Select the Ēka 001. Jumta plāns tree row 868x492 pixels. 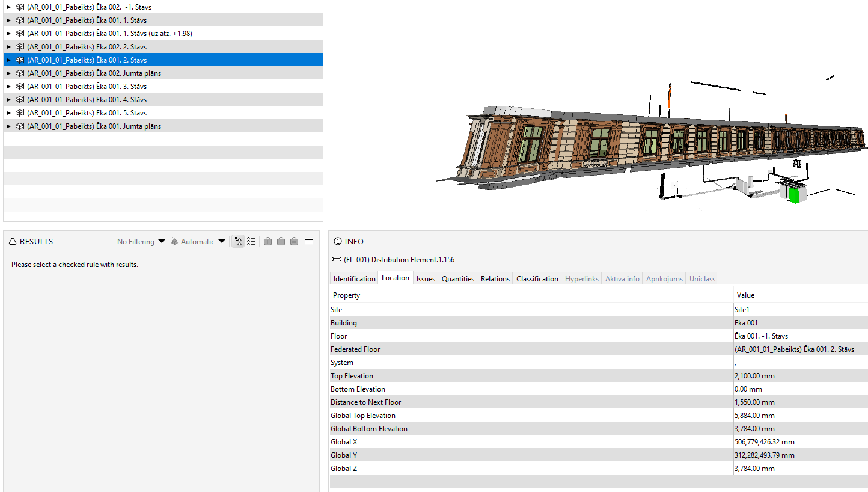(163, 126)
